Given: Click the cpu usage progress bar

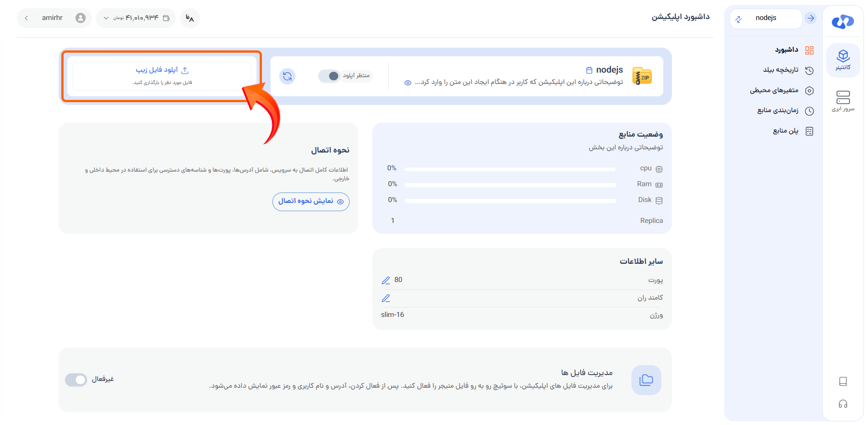Looking at the screenshot, I should [510, 169].
